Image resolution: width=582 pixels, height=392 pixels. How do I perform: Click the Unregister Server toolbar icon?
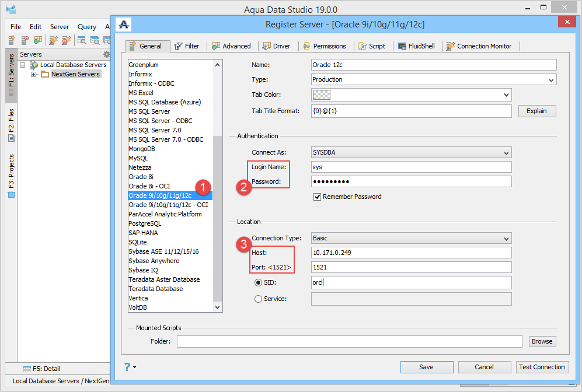tap(25, 40)
